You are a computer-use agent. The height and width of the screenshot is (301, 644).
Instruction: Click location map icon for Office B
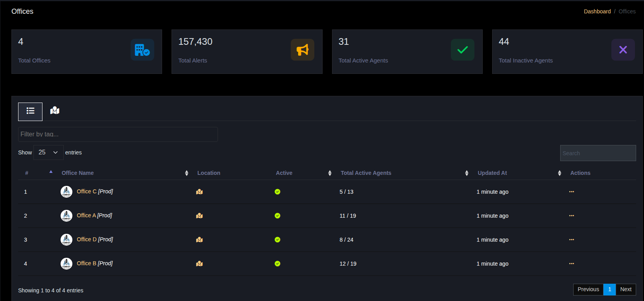[199, 264]
